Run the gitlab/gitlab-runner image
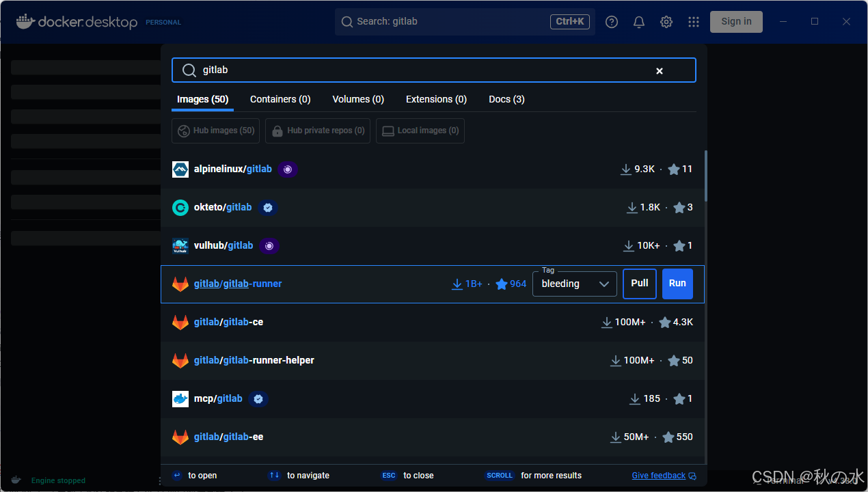The height and width of the screenshot is (492, 868). point(677,284)
